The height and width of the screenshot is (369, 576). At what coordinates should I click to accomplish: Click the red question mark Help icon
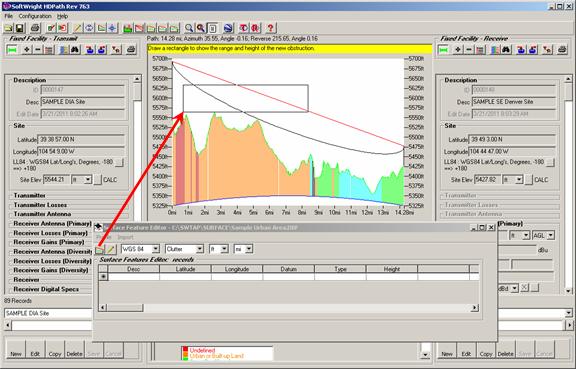[270, 28]
